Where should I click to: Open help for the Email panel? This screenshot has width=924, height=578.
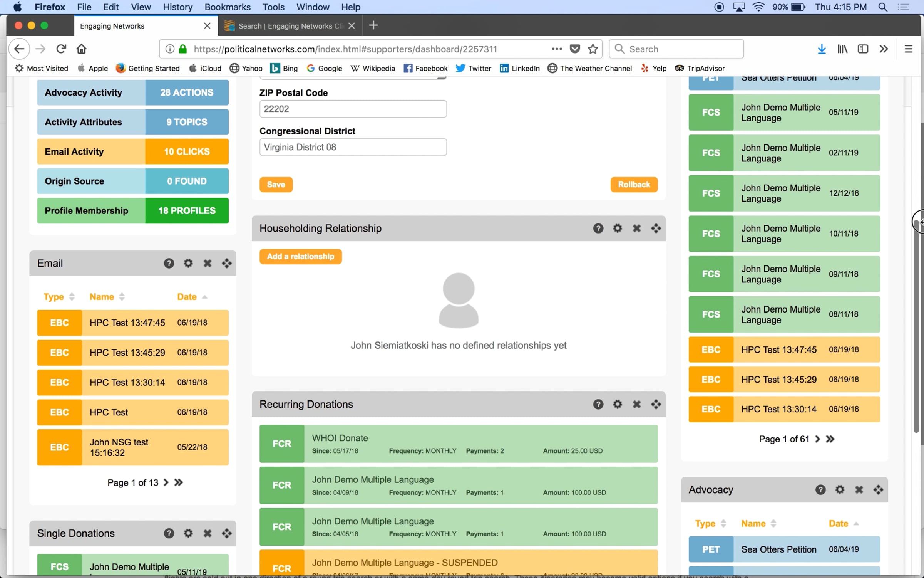point(169,263)
